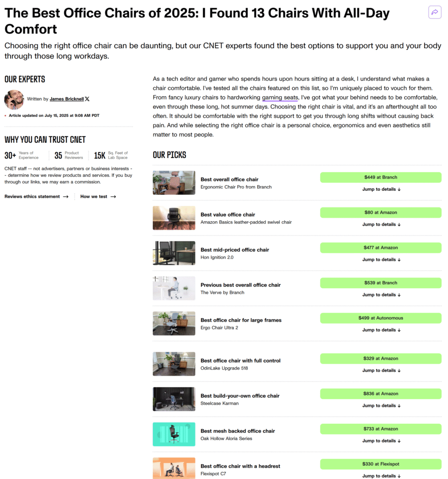The width and height of the screenshot is (448, 479).
Task: Open Oak Hollow Aloria Series thumbnail
Action: [x=174, y=434]
